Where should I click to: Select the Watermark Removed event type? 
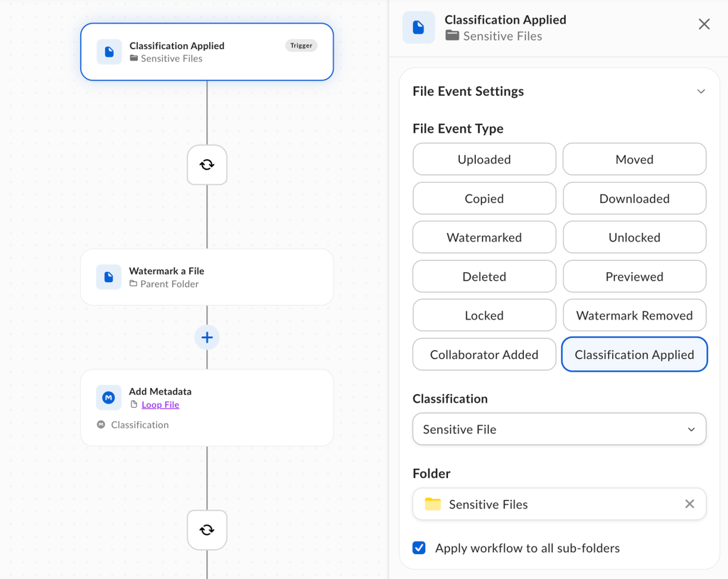click(x=634, y=315)
